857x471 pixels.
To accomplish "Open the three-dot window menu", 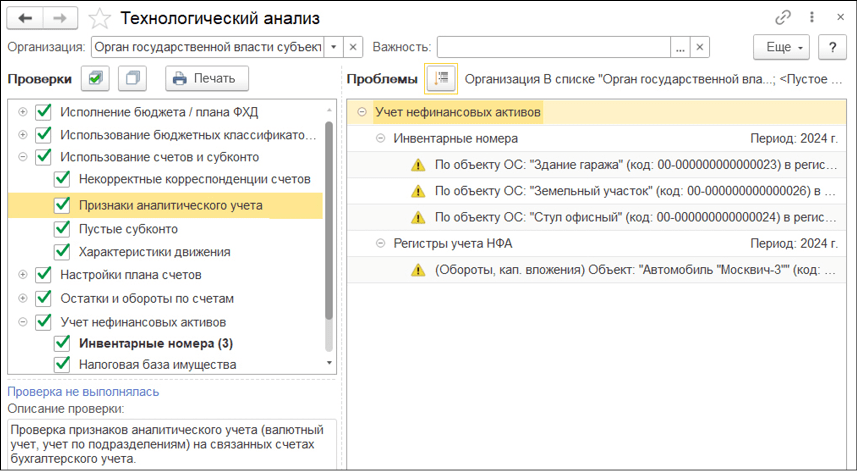I will [x=810, y=18].
